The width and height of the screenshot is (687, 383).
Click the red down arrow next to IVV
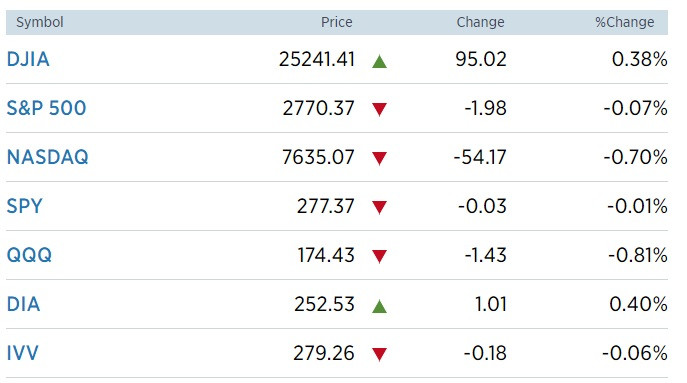coord(379,354)
